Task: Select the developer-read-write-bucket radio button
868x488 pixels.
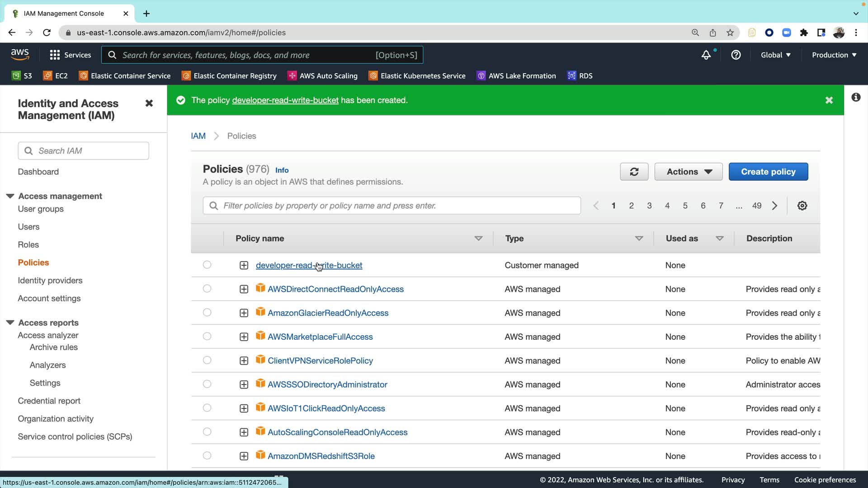Action: (x=207, y=265)
